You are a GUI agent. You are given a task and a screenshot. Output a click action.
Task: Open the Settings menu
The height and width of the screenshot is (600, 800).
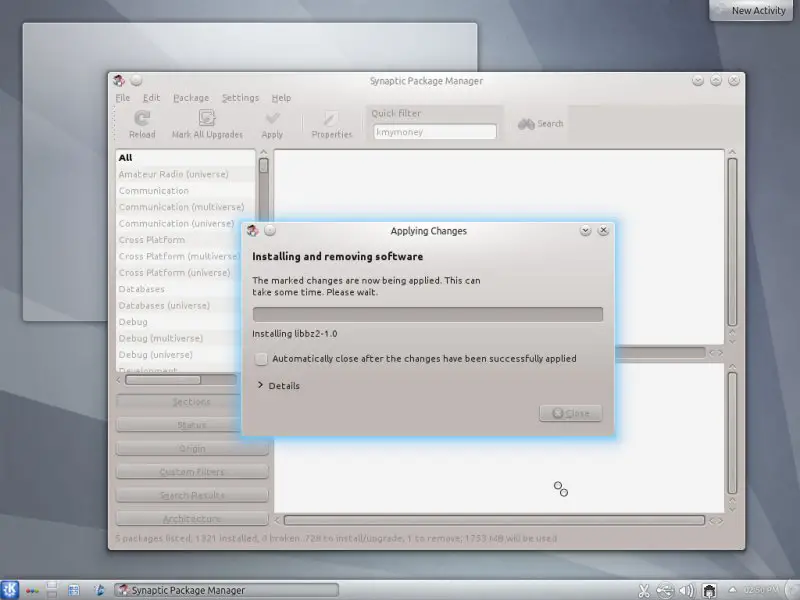pyautogui.click(x=240, y=97)
